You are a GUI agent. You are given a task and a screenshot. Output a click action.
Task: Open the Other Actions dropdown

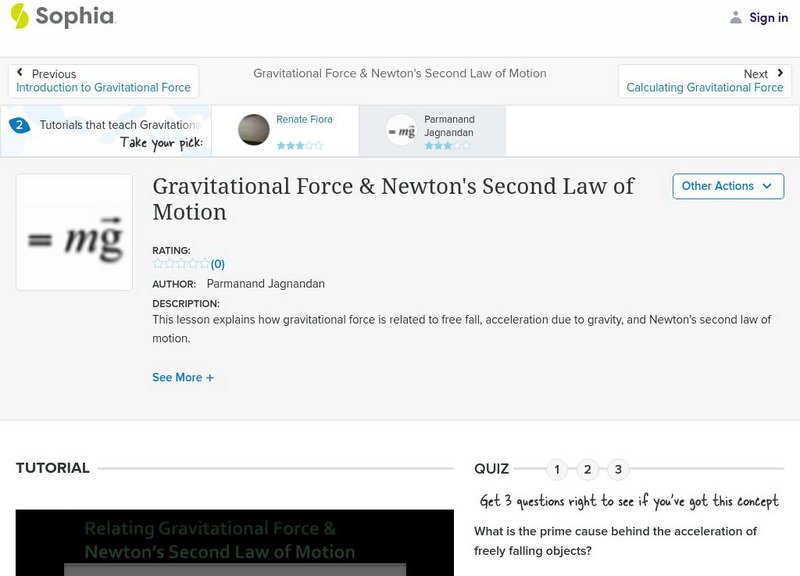click(x=726, y=186)
